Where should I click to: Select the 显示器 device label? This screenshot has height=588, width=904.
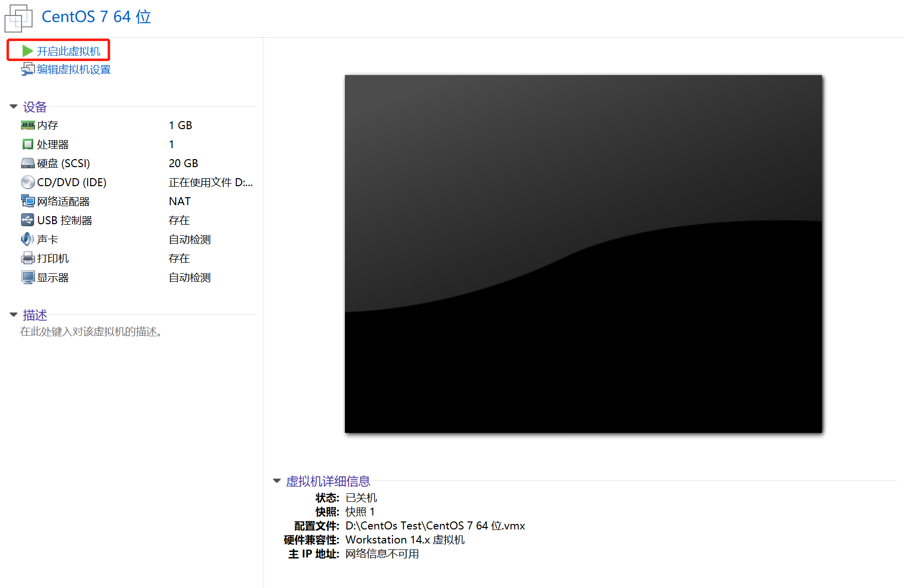53,277
